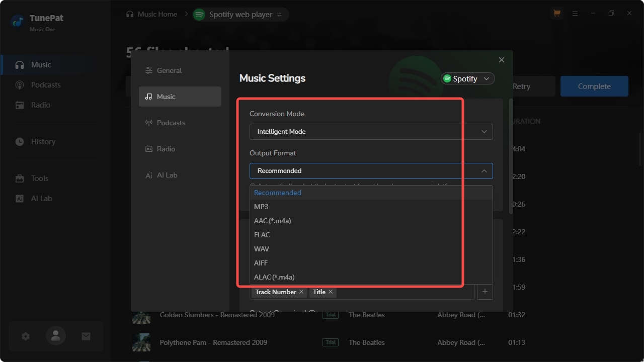Click the Retry button
644x362 pixels.
[x=521, y=86]
